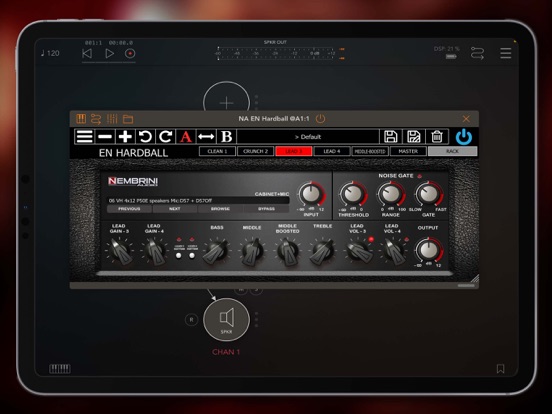Toggle the first white push button switch
The height and width of the screenshot is (414, 552).
pyautogui.click(x=179, y=256)
